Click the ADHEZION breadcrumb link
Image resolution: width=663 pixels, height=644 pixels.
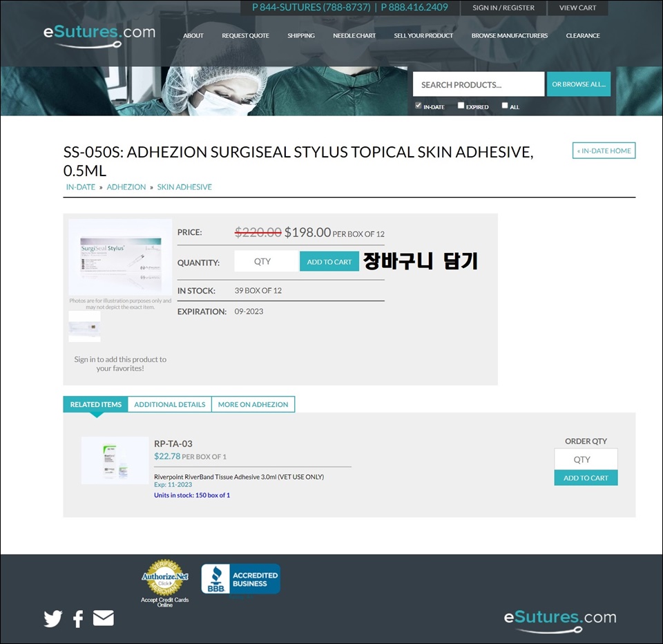pyautogui.click(x=126, y=187)
